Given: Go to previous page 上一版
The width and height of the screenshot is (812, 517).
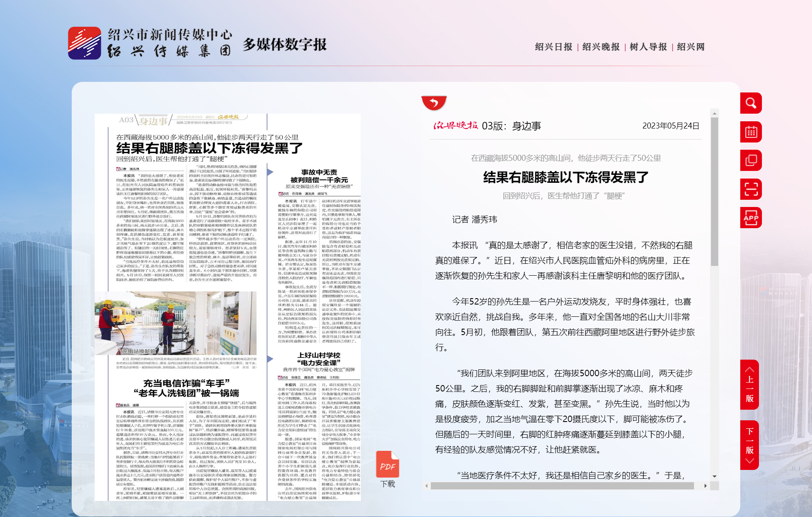Looking at the screenshot, I should (x=750, y=385).
